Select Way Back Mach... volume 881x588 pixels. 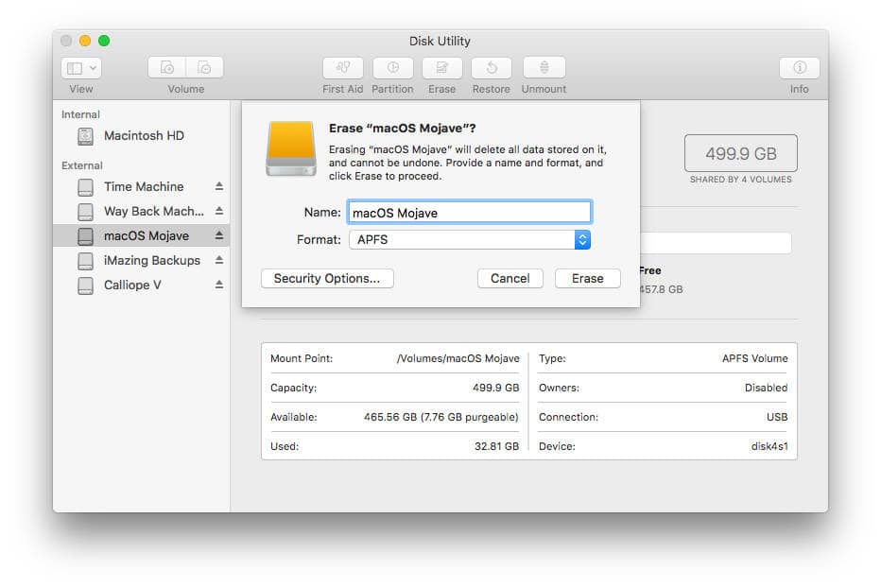(142, 212)
